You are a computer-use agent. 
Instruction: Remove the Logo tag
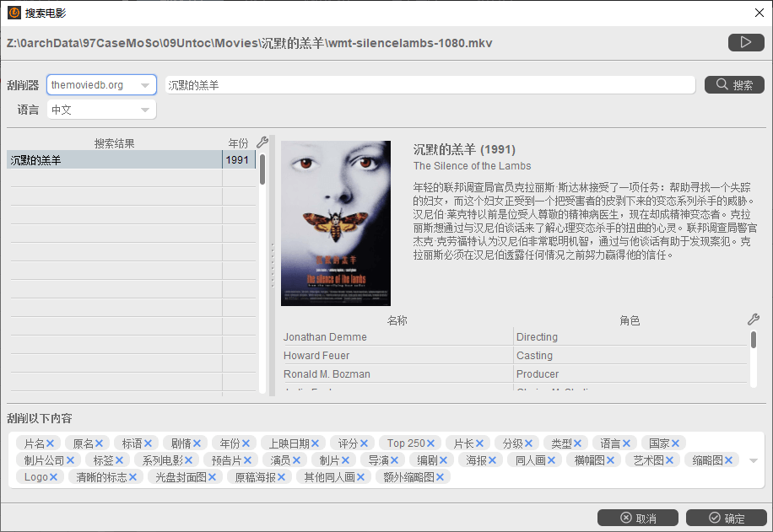(53, 477)
